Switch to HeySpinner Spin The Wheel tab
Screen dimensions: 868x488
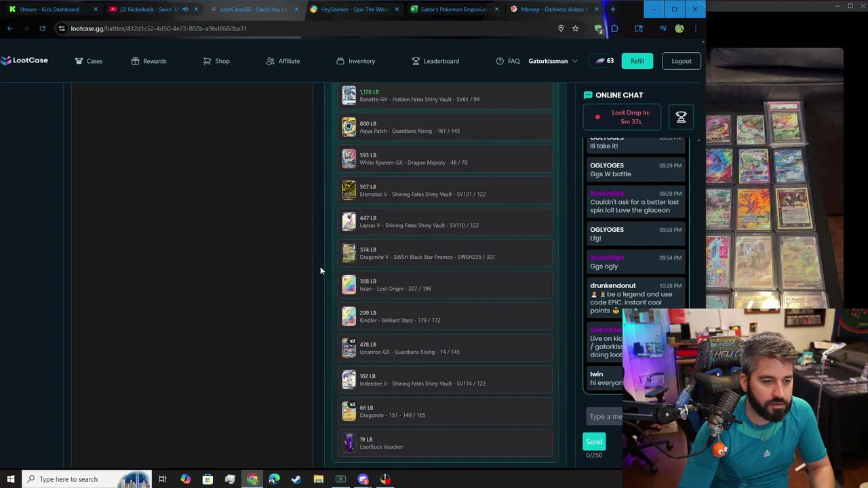[354, 9]
